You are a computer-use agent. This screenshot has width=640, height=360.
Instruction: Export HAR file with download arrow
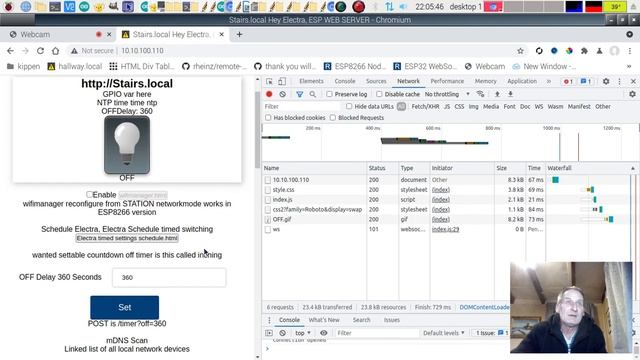coord(510,94)
